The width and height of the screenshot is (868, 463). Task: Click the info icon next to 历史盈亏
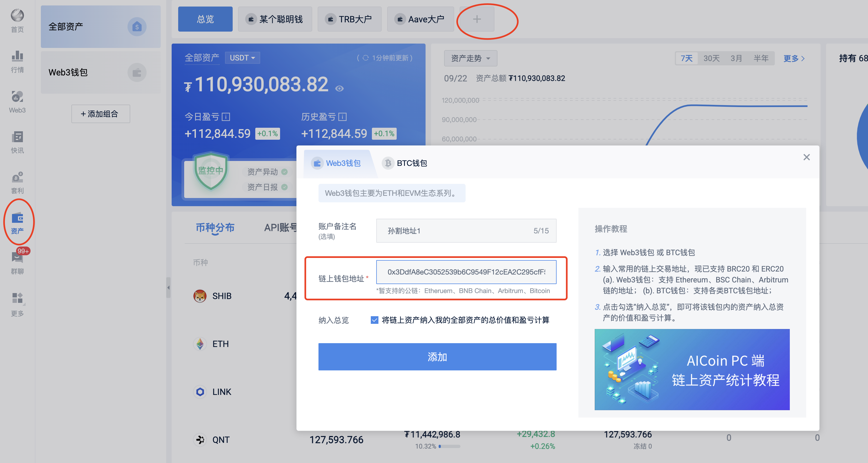point(342,117)
